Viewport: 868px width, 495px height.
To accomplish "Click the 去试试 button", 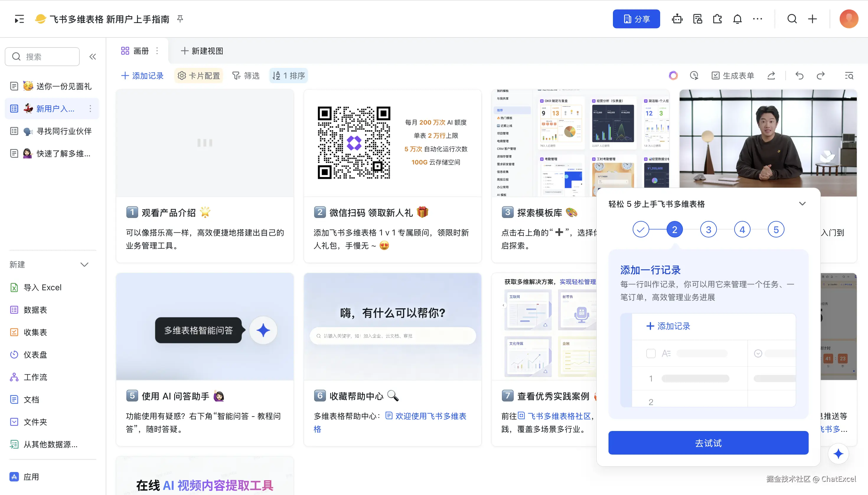I will (x=708, y=443).
